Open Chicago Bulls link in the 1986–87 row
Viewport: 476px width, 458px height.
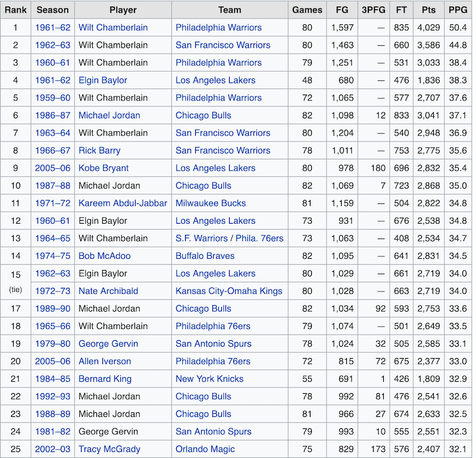(203, 115)
